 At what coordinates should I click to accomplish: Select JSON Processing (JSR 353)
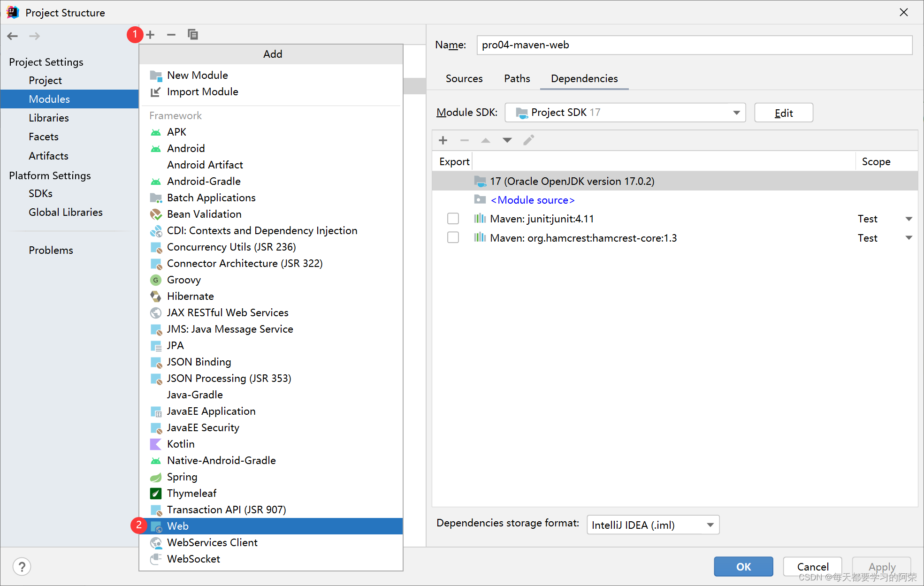pos(271,378)
